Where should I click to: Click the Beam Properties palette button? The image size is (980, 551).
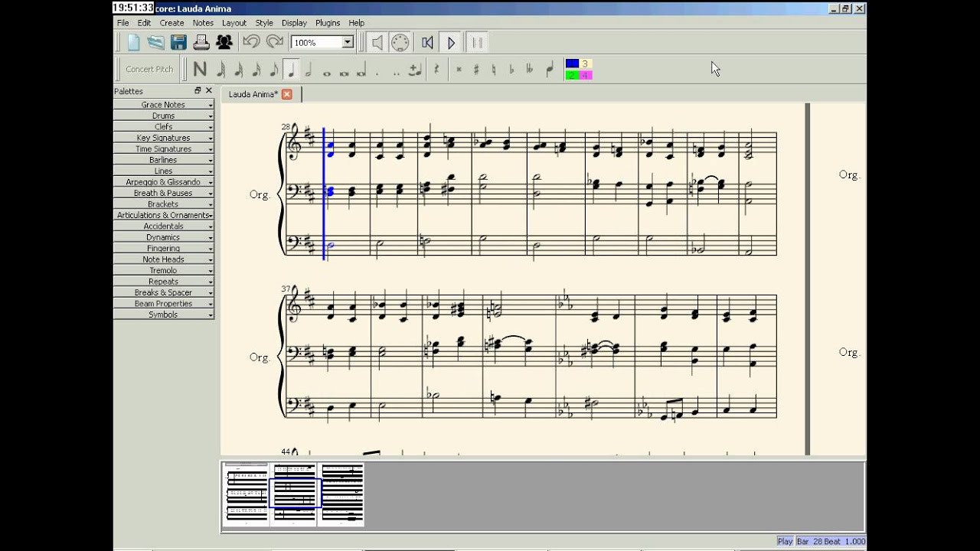(x=163, y=304)
